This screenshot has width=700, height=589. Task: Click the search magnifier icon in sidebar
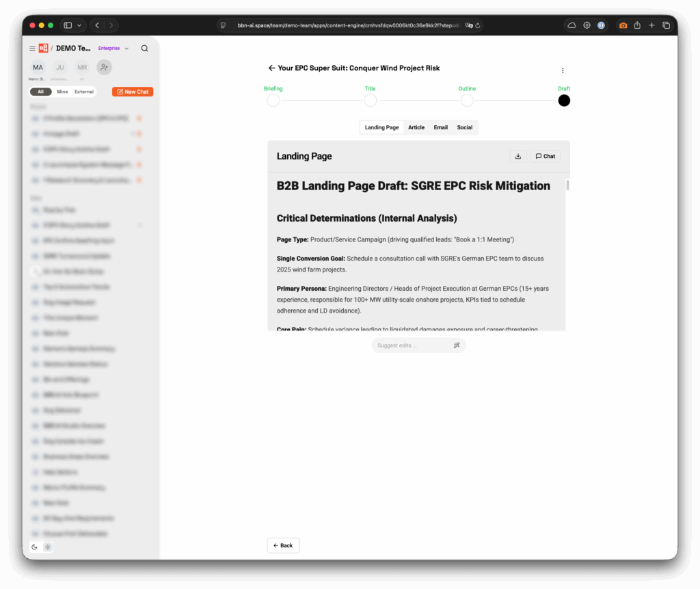(x=144, y=49)
